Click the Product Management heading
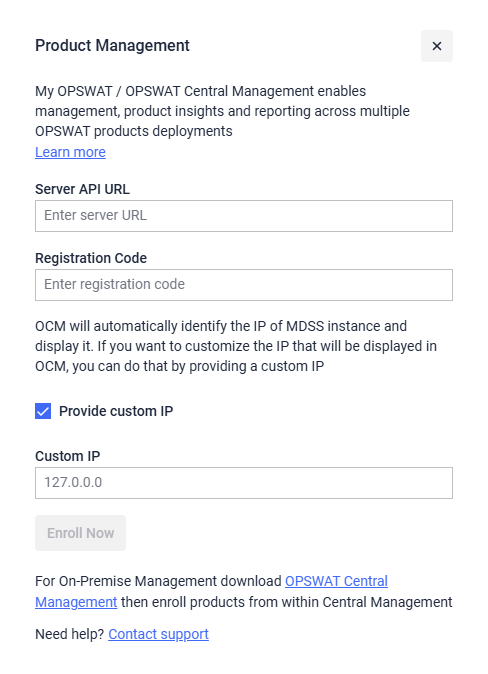This screenshot has width=488, height=674. click(112, 46)
